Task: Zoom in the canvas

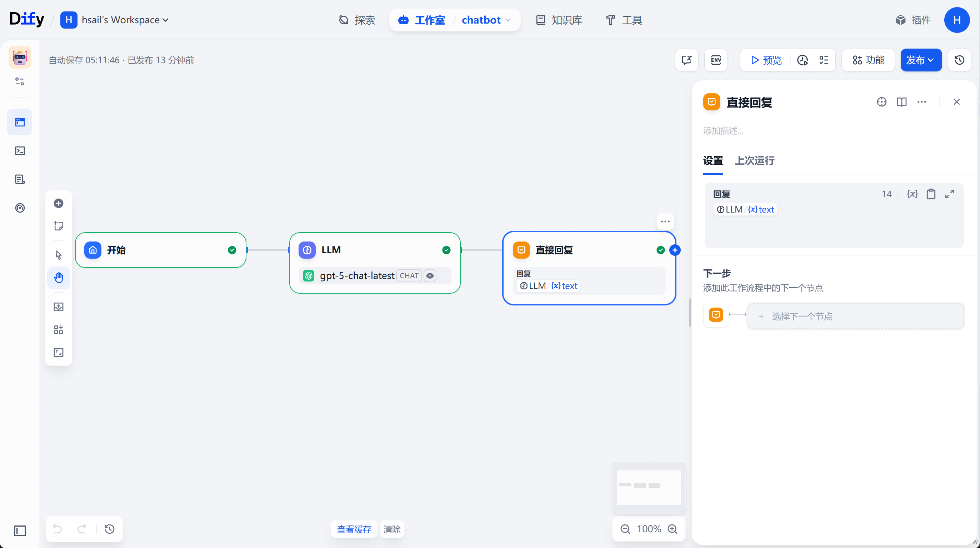Action: pos(672,529)
